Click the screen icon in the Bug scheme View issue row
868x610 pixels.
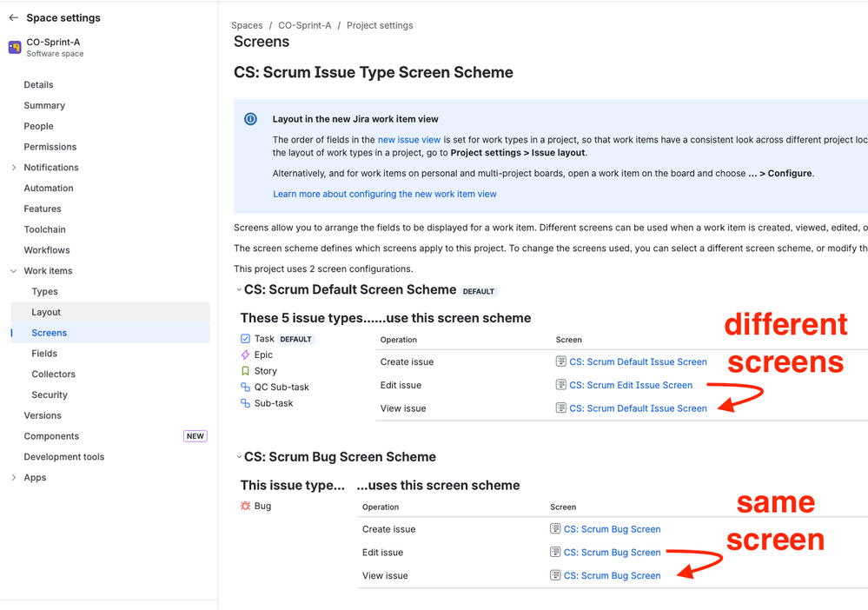pyautogui.click(x=555, y=575)
